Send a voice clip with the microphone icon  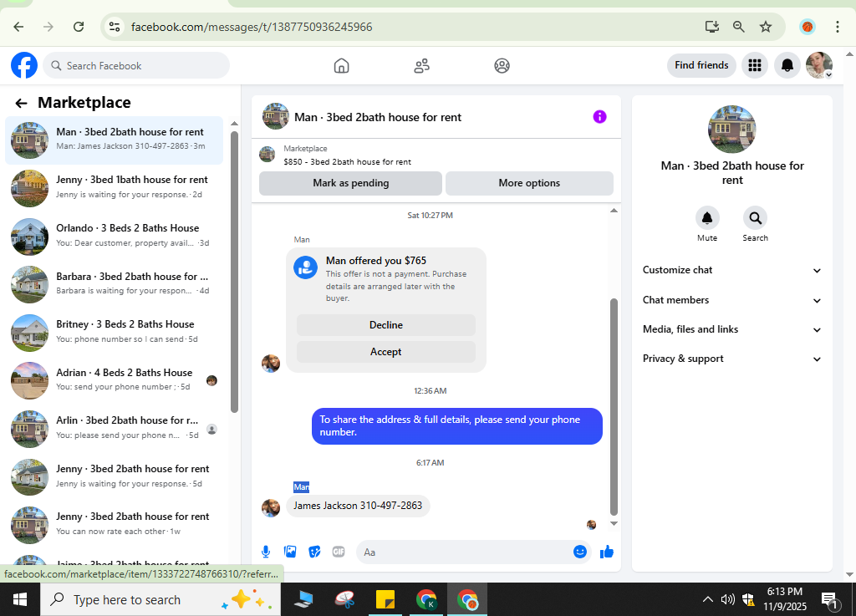[266, 552]
